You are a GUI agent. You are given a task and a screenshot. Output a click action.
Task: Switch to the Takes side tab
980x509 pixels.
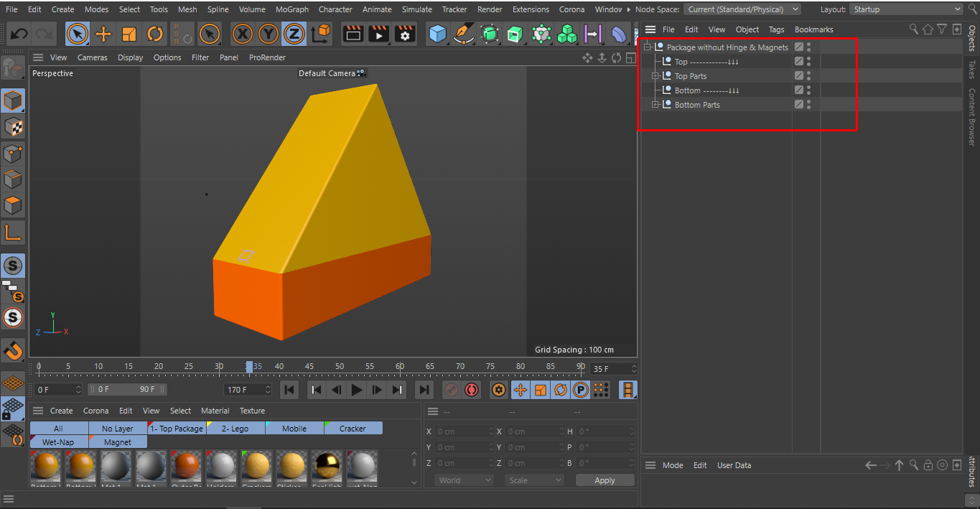point(971,70)
